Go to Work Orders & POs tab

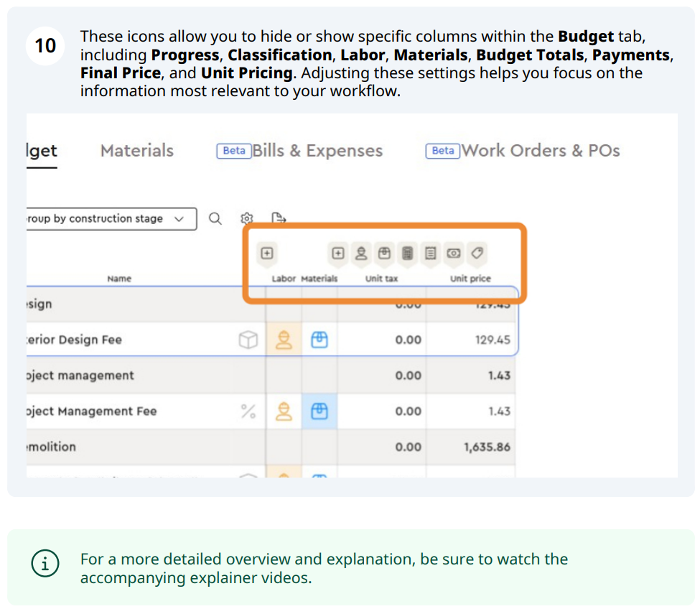tap(540, 151)
